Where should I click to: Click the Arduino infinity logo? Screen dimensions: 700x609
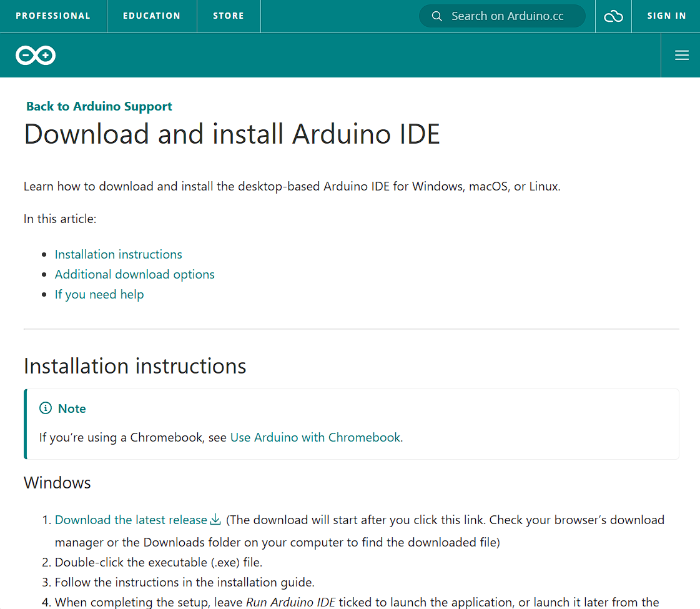click(36, 55)
